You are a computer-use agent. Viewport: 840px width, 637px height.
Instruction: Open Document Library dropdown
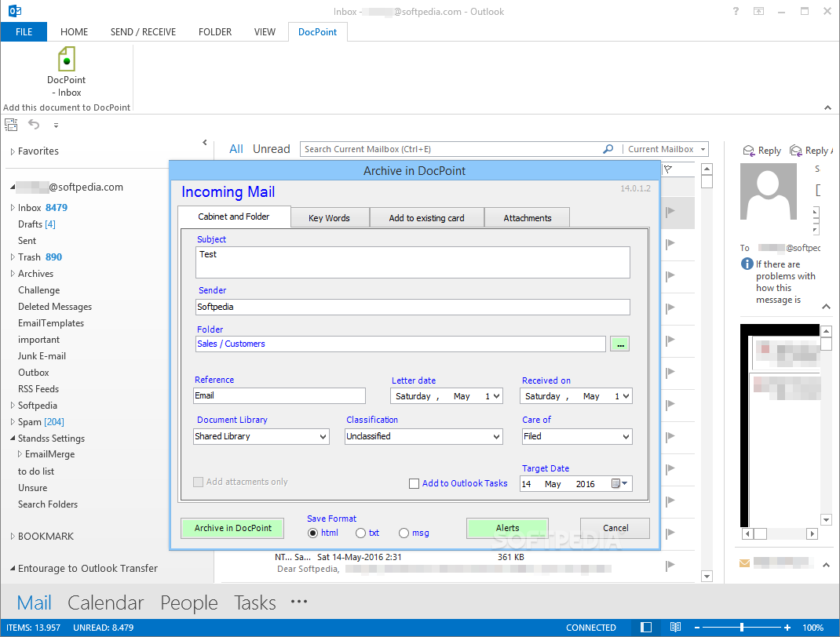click(x=323, y=437)
